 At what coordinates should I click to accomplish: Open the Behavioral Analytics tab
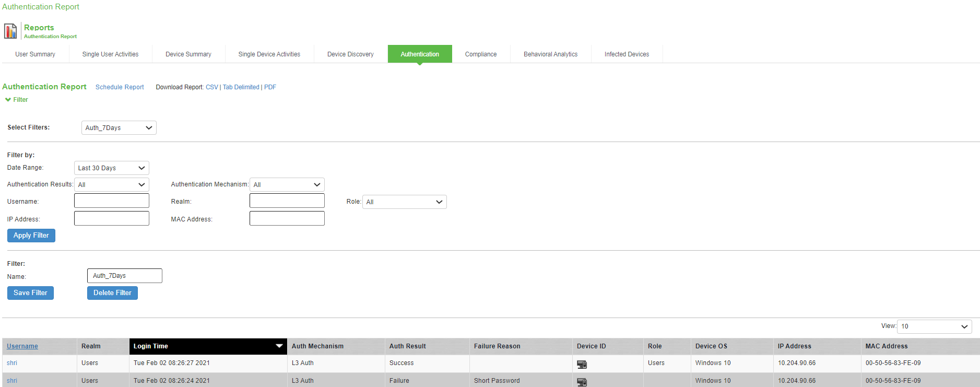tap(550, 54)
